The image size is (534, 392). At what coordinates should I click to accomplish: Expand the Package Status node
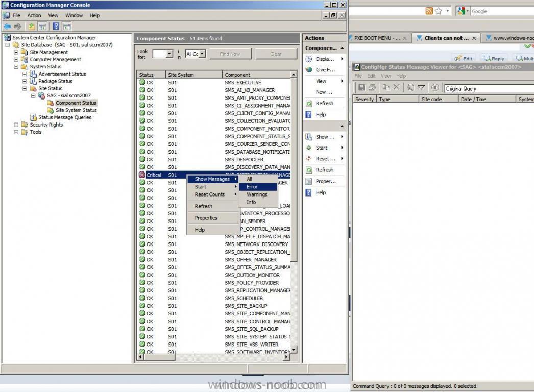tap(25, 81)
